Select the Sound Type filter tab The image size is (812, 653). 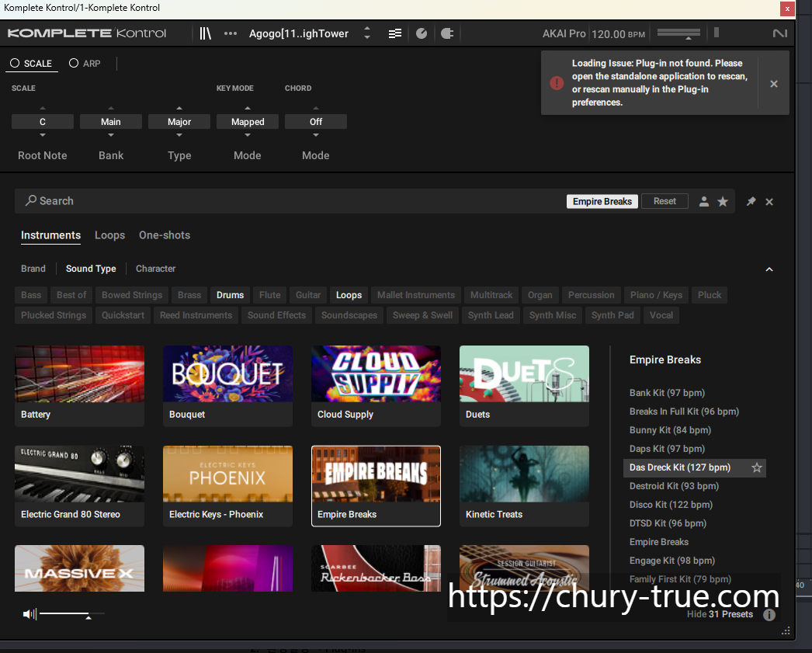click(x=91, y=269)
